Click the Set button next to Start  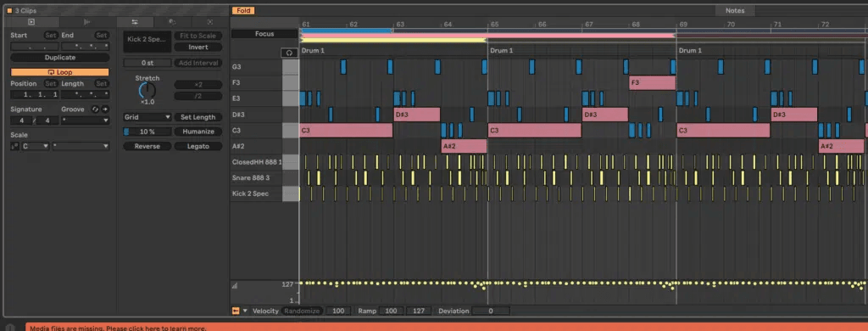(51, 36)
